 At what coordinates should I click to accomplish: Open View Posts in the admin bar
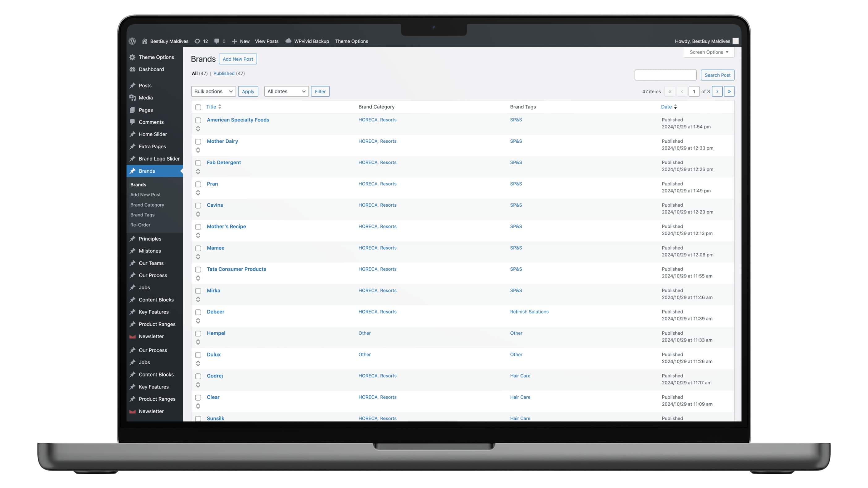[x=266, y=41]
